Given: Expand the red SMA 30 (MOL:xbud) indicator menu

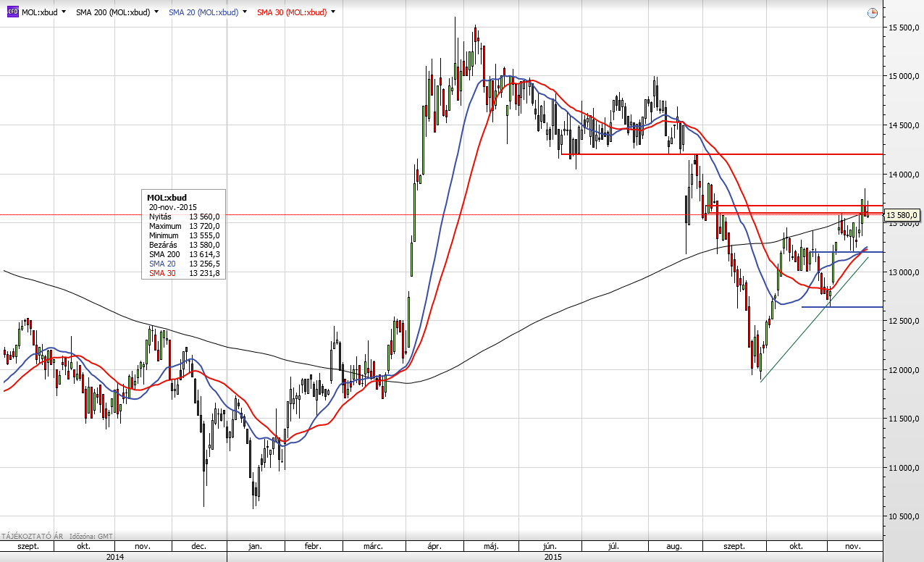Looking at the screenshot, I should coord(334,12).
